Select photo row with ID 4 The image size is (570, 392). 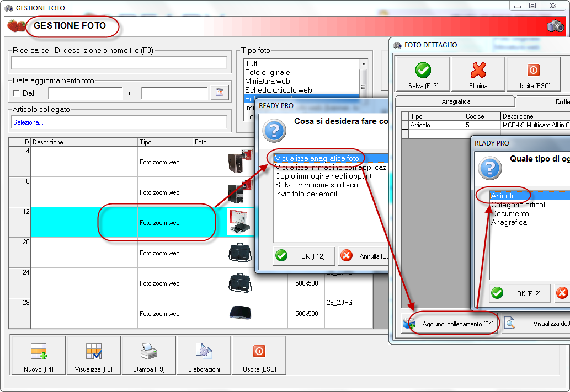coord(131,162)
